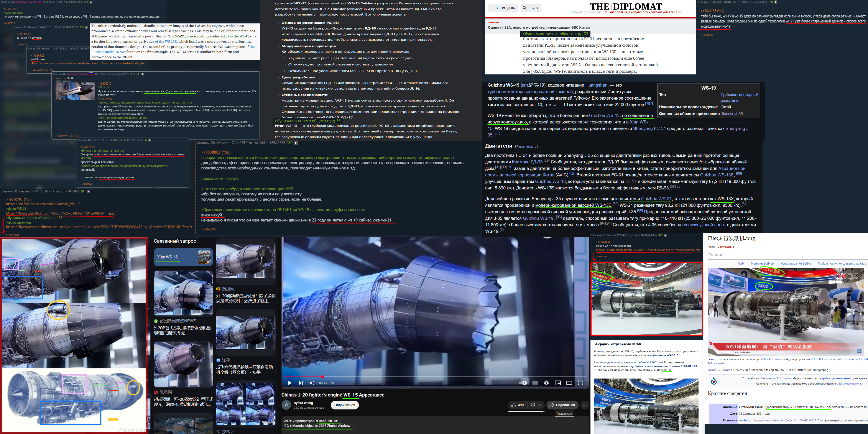The height and width of the screenshot is (434, 868).
Task: Open the ФУНКЦИИ section label
Action: click(494, 22)
